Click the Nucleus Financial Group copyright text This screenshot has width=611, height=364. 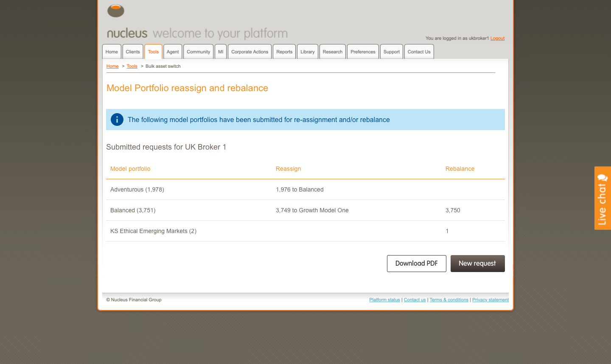[134, 300]
